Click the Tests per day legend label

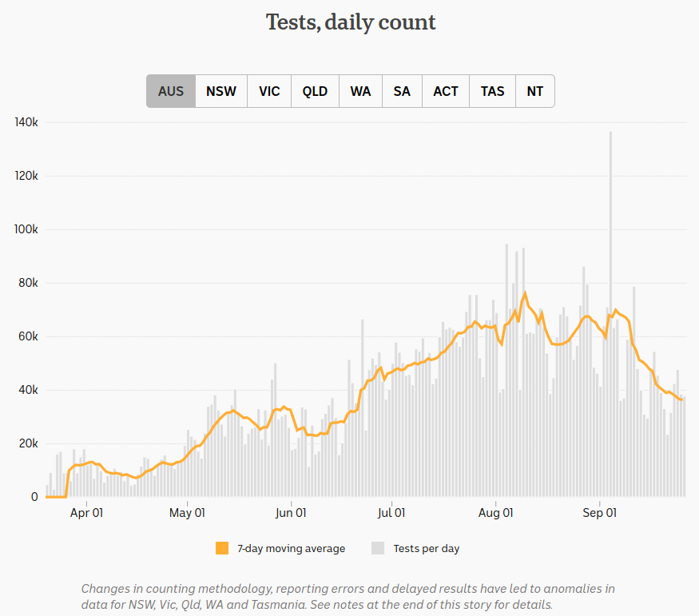point(427,548)
